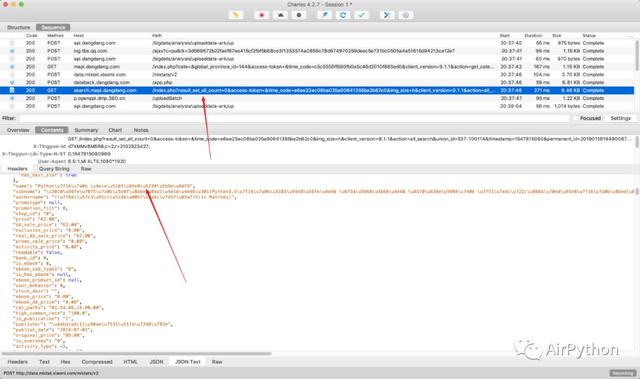Enable the Focused checkbox beside the filter
Image resolution: width=640 pixels, height=379 pixels.
(576, 118)
